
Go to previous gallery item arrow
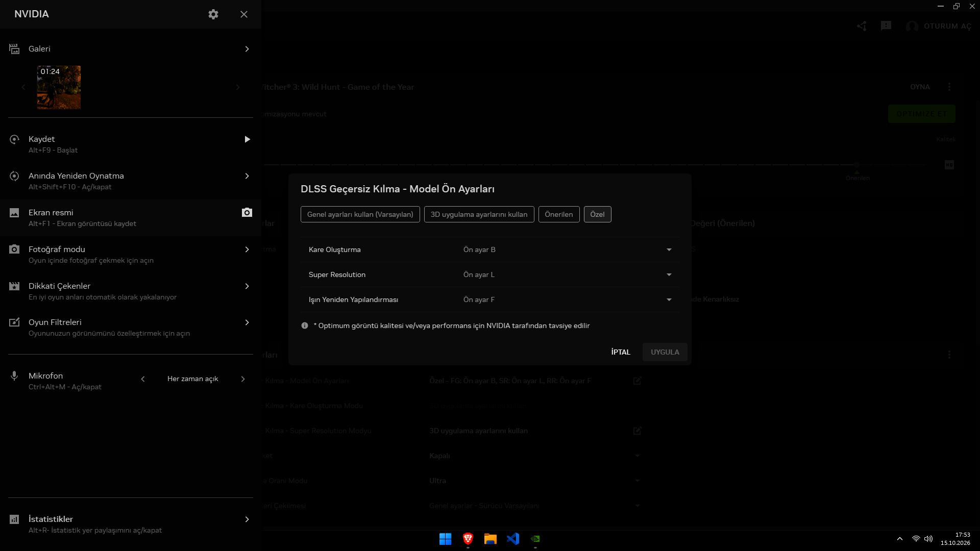coord(23,87)
